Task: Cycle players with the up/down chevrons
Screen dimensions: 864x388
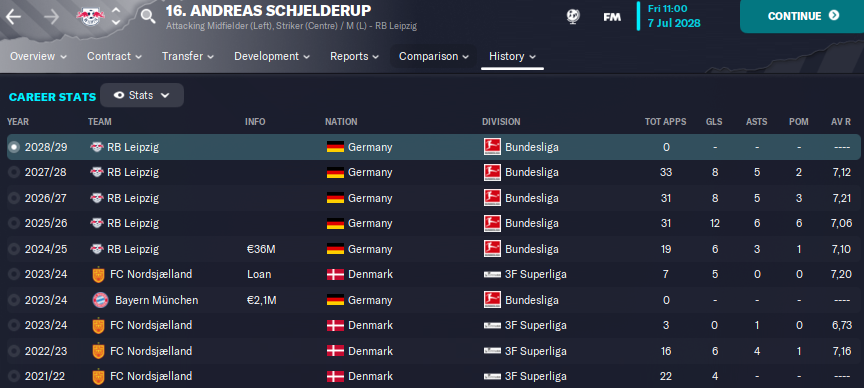Action: tap(116, 17)
